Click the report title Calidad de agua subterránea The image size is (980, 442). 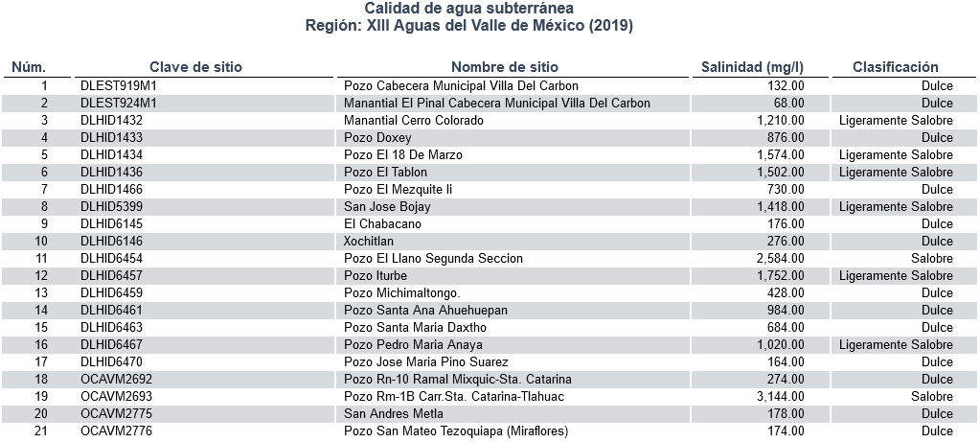[x=468, y=9]
